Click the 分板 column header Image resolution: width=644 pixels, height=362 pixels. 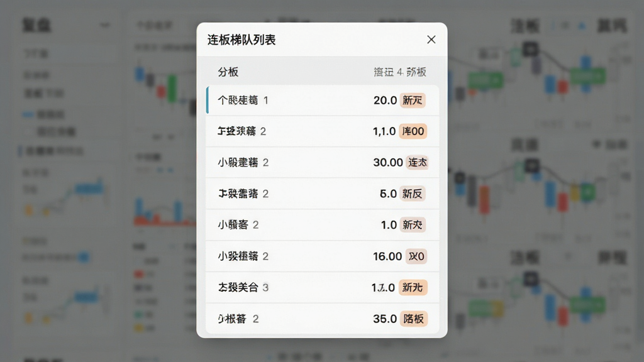(228, 72)
